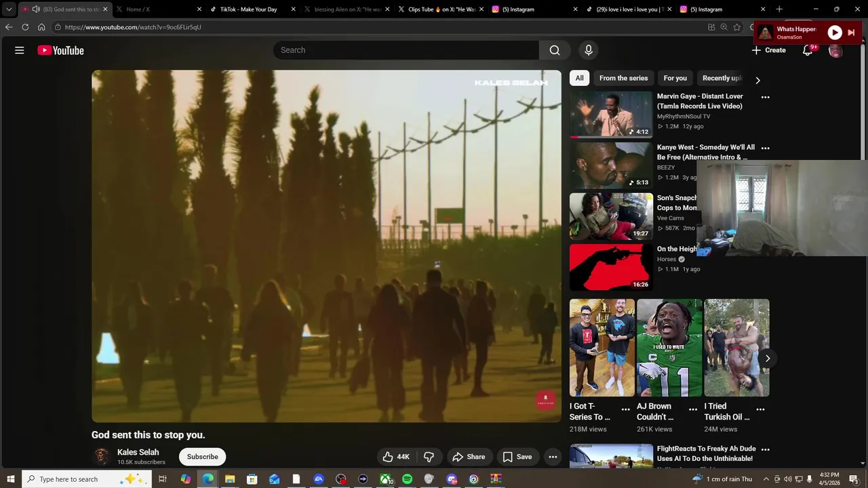
Task: Open the notifications bell
Action: pos(808,50)
